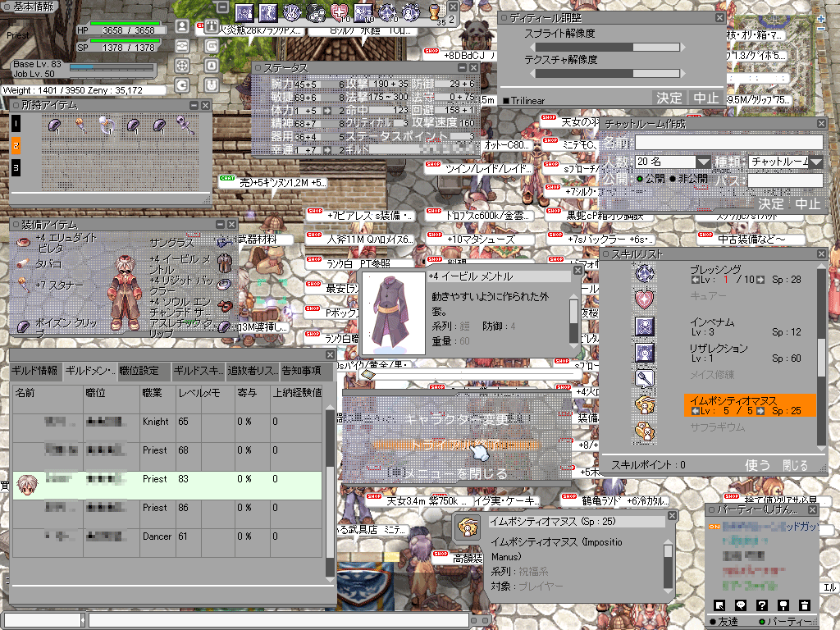Click the party trash can icon
Screen dimensions: 840x630
click(804, 605)
